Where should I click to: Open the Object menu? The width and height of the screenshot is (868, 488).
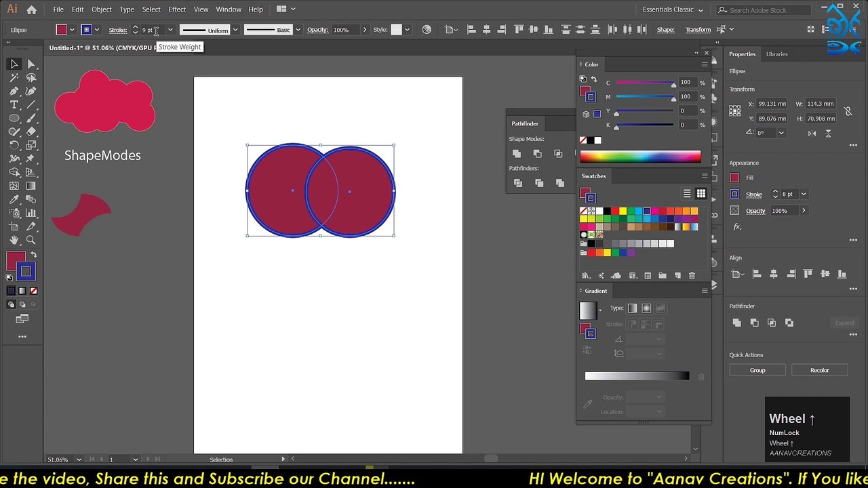tap(102, 9)
